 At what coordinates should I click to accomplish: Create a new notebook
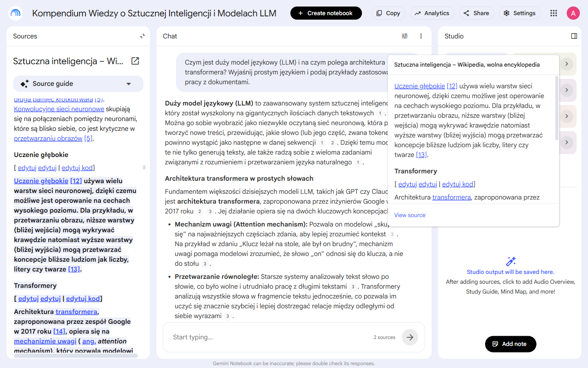tap(326, 13)
